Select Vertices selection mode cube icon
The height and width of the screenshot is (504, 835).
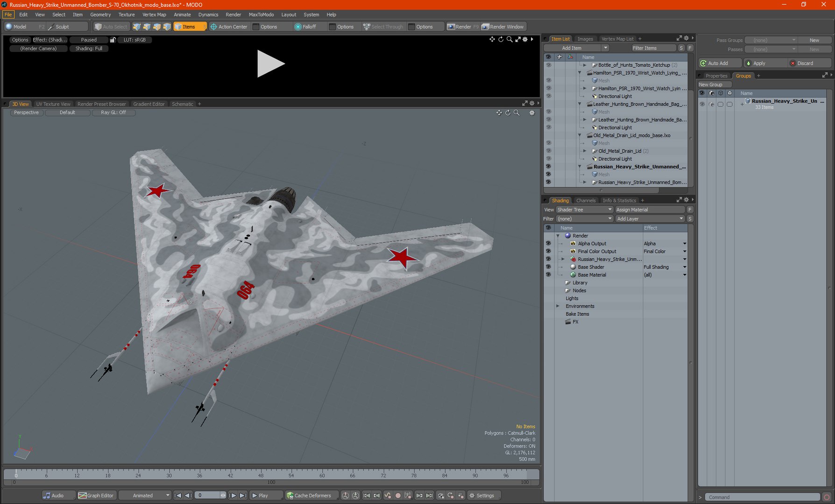[x=136, y=27]
